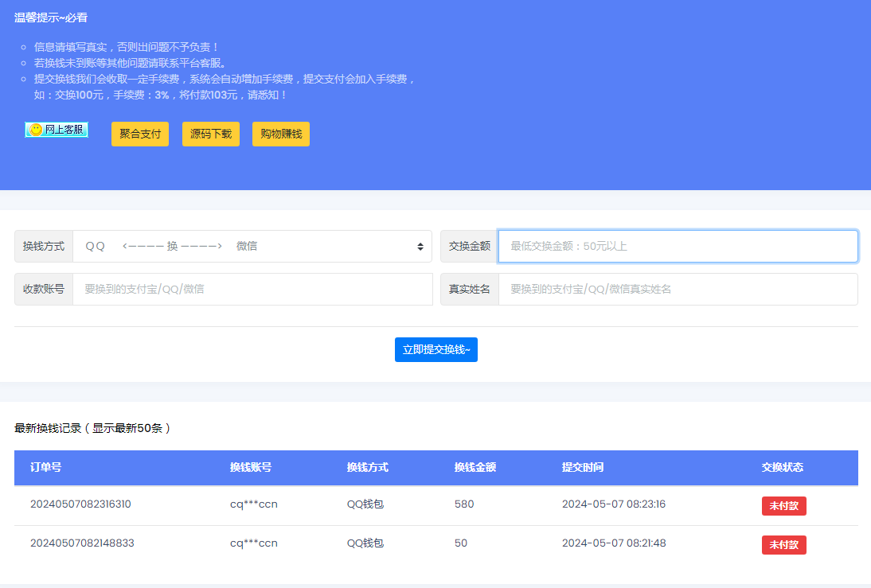
Task: Click the 换钱方式 column header
Action: tap(368, 468)
